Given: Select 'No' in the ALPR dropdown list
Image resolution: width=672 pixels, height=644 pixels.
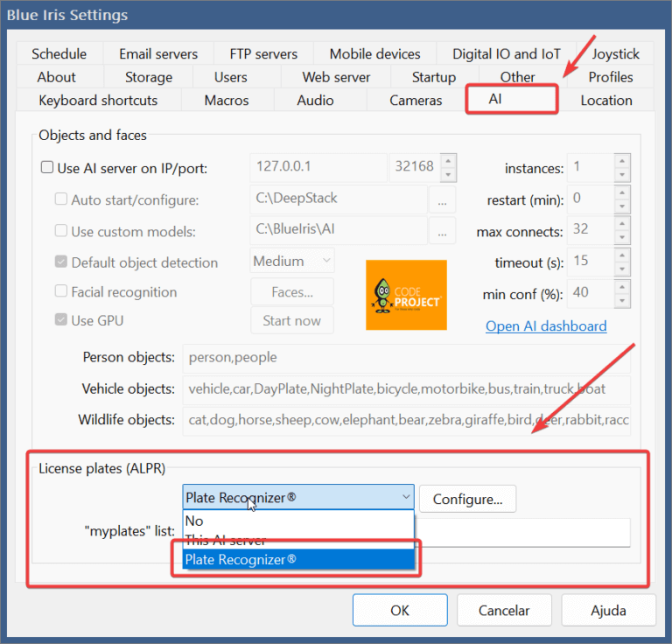Looking at the screenshot, I should (298, 521).
